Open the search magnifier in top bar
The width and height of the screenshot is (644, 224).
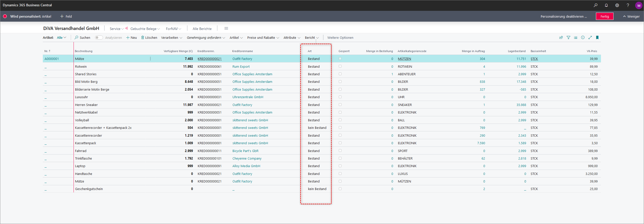[595, 5]
